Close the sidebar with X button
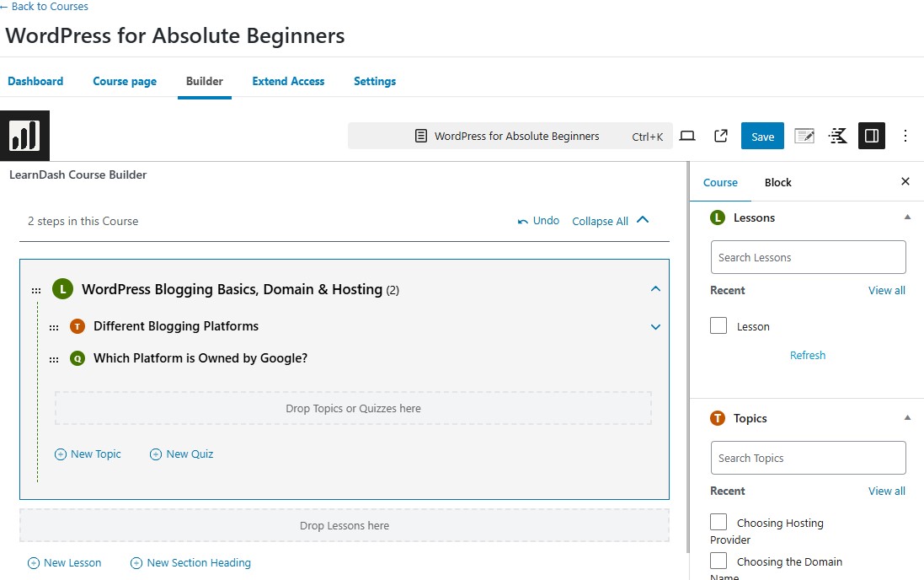The image size is (924, 580). 905,181
